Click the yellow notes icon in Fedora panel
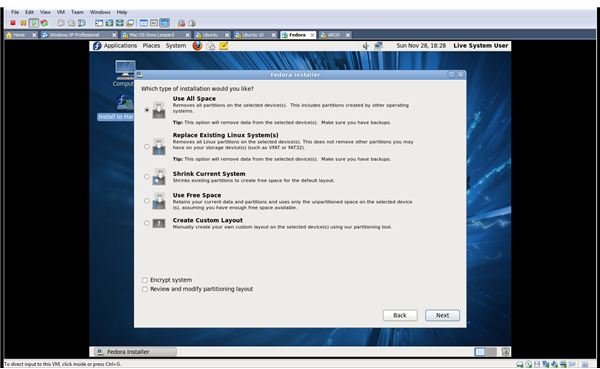Image resolution: width=600 pixels, height=369 pixels. pyautogui.click(x=223, y=46)
